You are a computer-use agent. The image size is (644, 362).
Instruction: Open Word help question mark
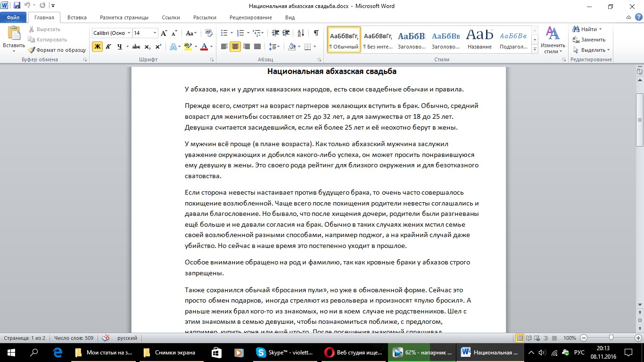(x=638, y=18)
